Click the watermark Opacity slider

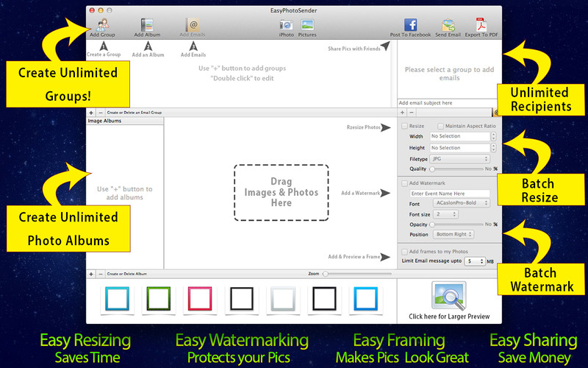456,224
